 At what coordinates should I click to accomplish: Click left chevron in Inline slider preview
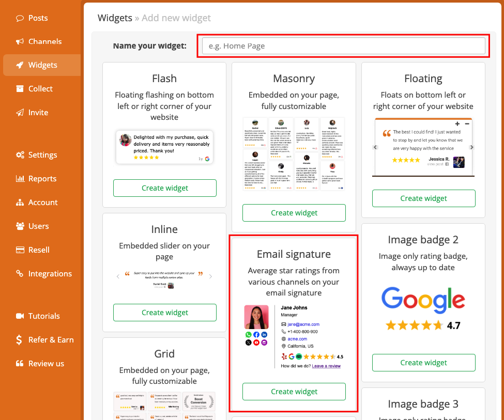pos(118,276)
